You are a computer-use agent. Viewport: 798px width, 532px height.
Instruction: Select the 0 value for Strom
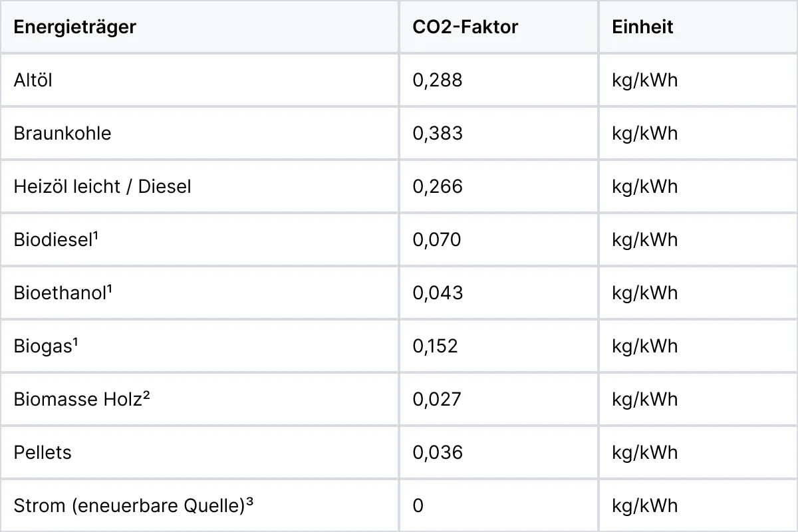[x=418, y=505]
